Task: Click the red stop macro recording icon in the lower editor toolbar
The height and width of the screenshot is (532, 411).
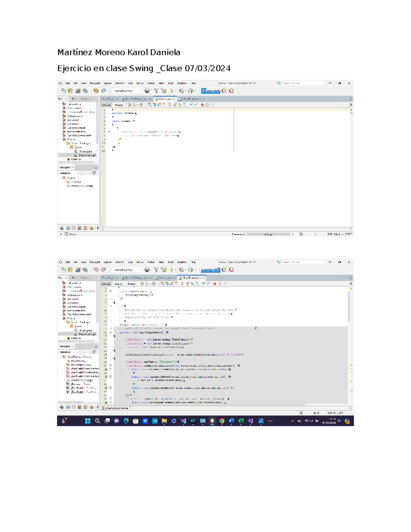Action: click(215, 284)
